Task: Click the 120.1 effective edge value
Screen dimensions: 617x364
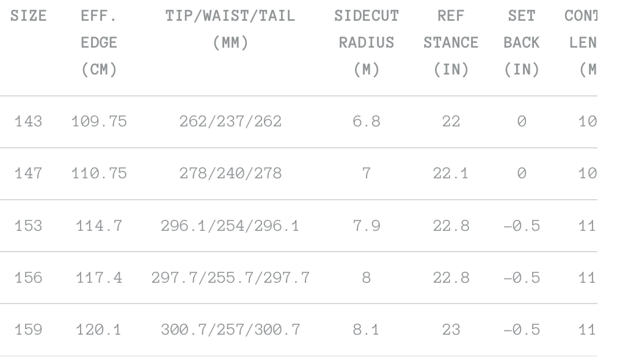Action: [99, 330]
